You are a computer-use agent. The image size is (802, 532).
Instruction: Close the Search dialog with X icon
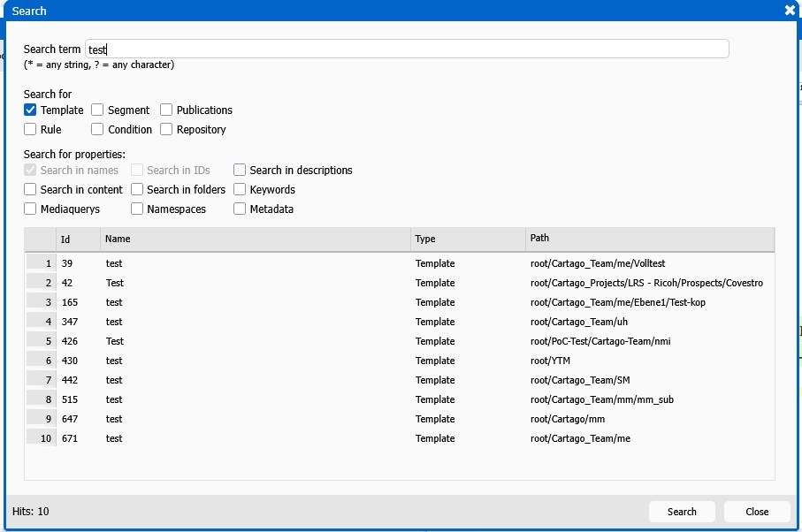tap(790, 11)
